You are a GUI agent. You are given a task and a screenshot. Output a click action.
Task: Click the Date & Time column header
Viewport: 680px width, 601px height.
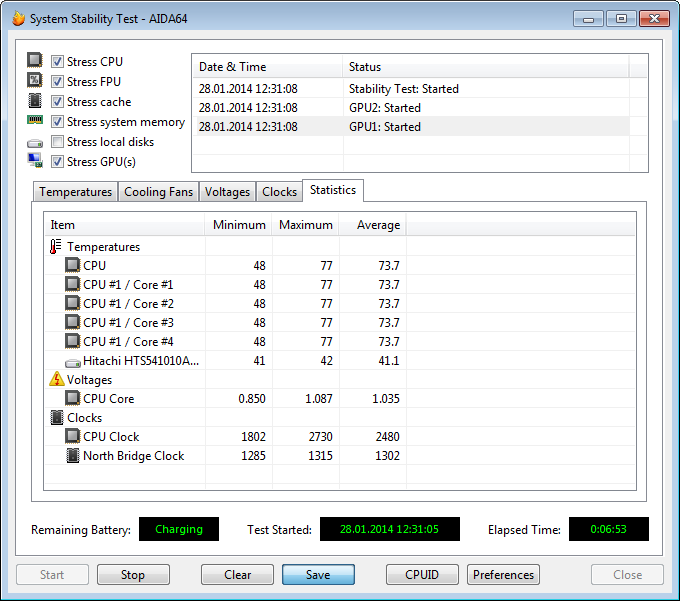[267, 67]
